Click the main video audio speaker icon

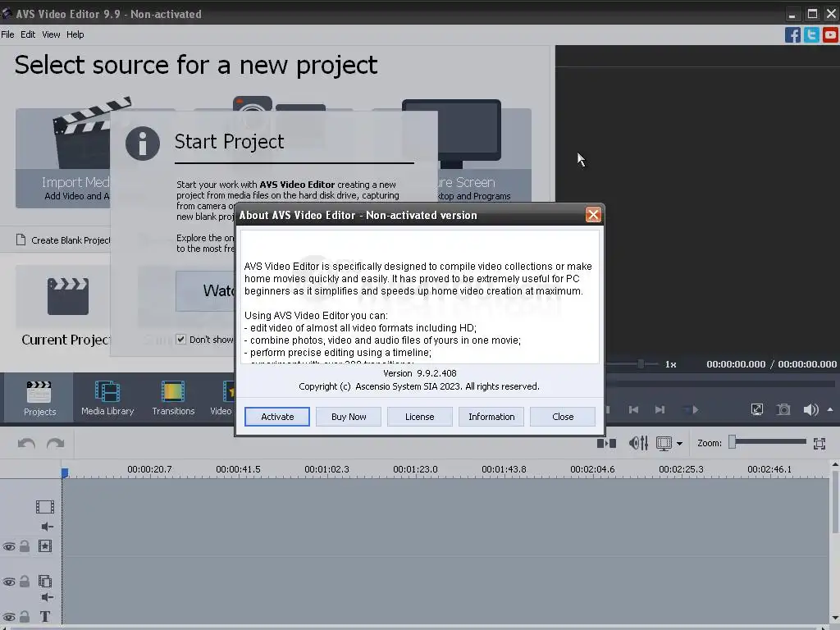(47, 527)
